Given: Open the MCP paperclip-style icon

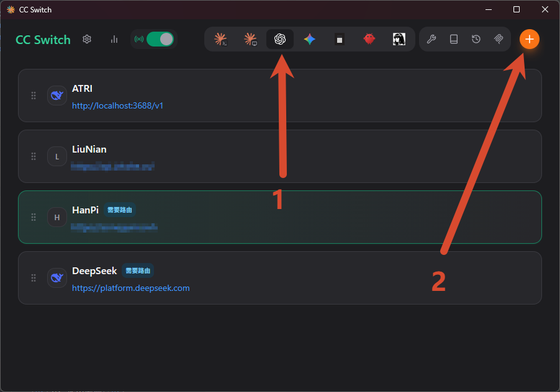Looking at the screenshot, I should point(499,39).
